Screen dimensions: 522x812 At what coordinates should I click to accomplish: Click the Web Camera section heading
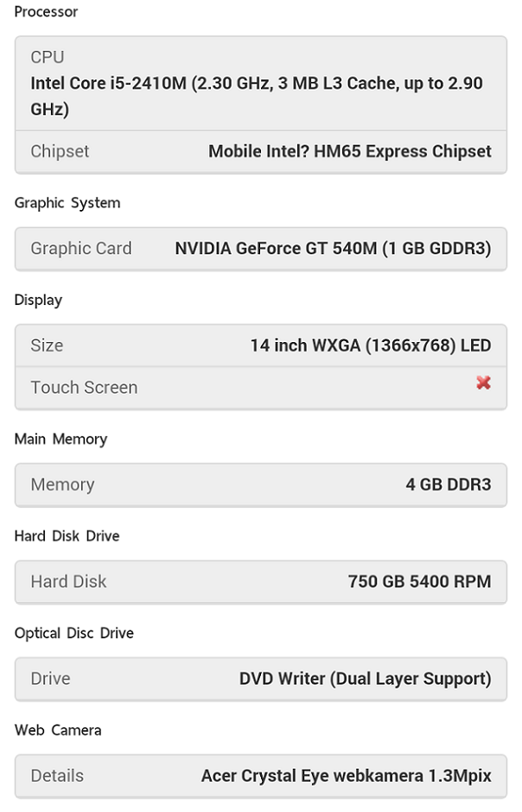point(58,730)
